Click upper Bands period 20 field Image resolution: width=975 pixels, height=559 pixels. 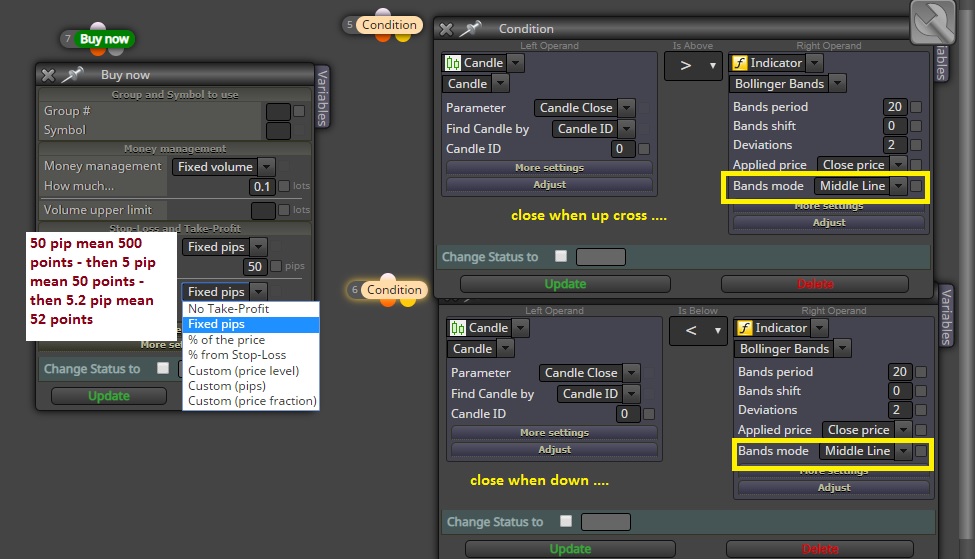click(895, 107)
